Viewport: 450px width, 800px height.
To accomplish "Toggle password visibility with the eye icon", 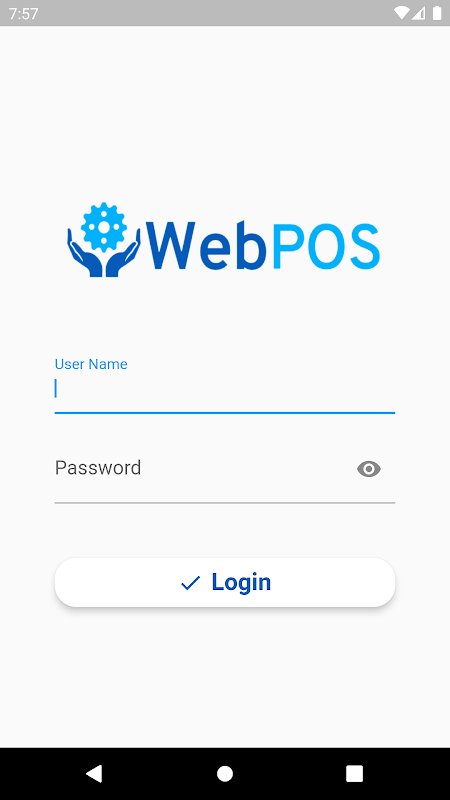I will (x=369, y=469).
